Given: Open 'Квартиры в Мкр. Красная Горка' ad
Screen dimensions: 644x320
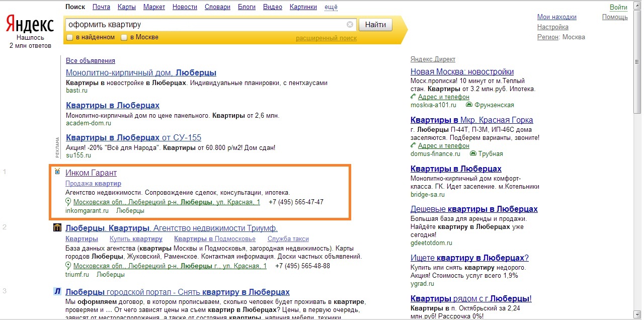Looking at the screenshot, I should click(x=471, y=120).
